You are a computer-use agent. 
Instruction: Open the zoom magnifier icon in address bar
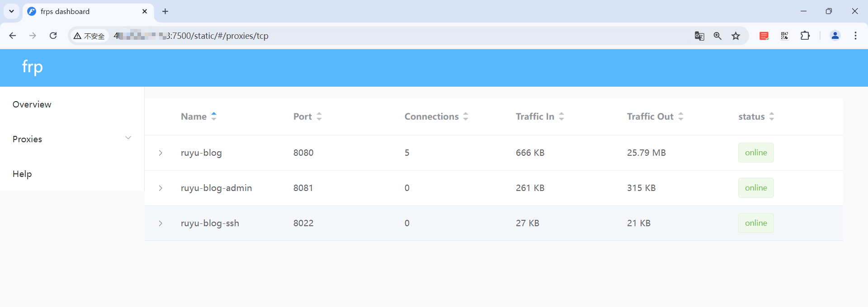click(x=717, y=36)
